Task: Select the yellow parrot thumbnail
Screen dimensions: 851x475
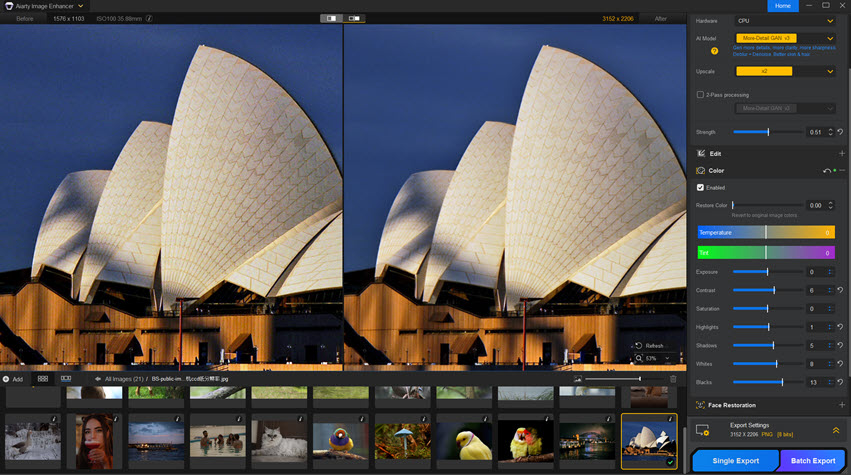Action: [x=464, y=441]
